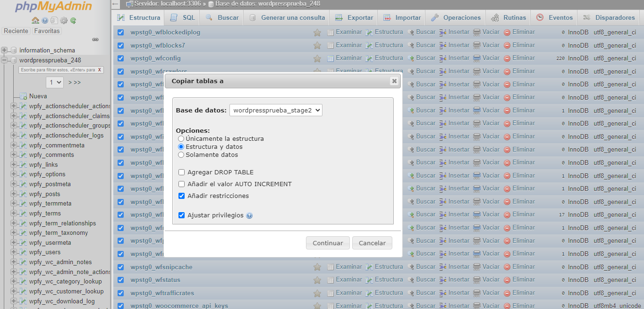The image size is (644, 309).
Task: Open the Exportar tab
Action: [x=354, y=17]
